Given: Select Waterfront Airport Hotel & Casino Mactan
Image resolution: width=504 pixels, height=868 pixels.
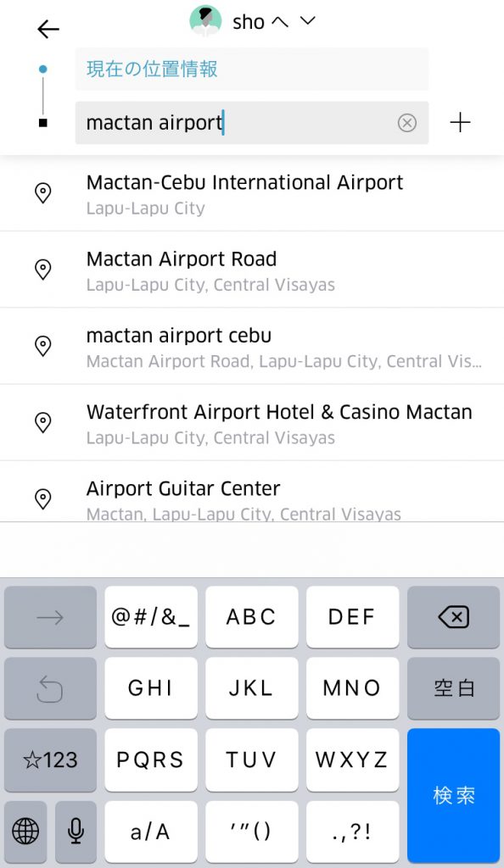Looking at the screenshot, I should [252, 422].
